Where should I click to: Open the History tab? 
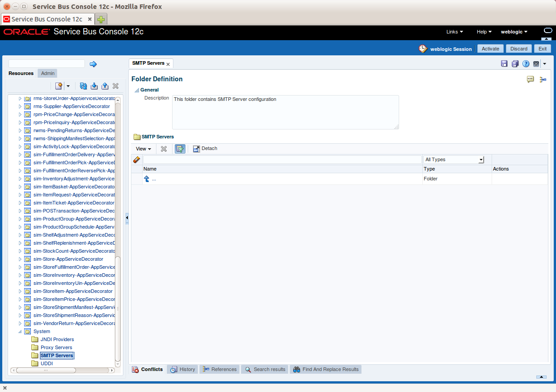coord(183,369)
